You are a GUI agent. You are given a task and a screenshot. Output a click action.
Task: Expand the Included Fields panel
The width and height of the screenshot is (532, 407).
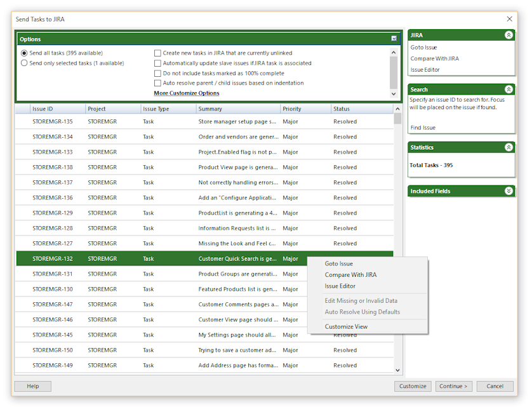509,191
